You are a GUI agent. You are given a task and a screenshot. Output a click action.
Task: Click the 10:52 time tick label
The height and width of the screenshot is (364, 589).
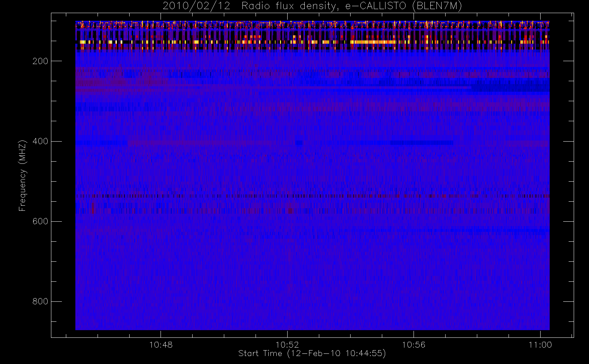click(287, 345)
